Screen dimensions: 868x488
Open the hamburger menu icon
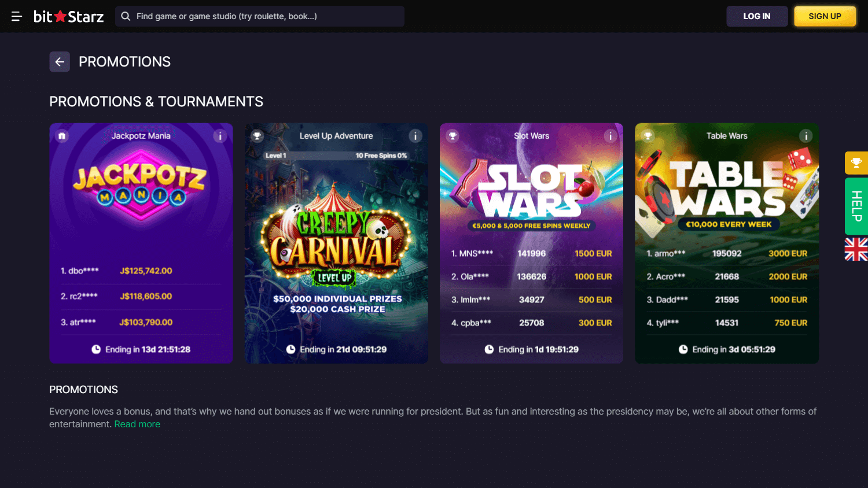tap(17, 16)
